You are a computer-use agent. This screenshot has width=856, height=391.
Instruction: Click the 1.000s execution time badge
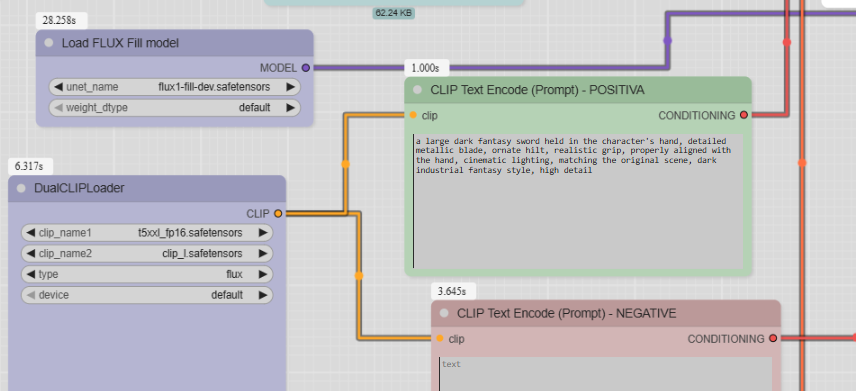[426, 68]
